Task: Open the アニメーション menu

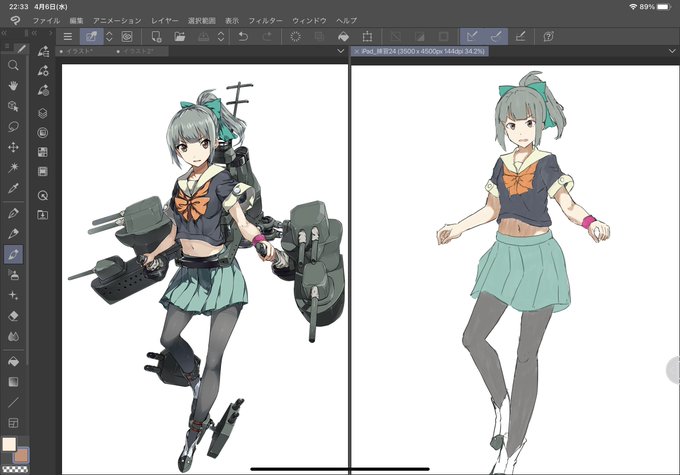Action: (x=117, y=20)
